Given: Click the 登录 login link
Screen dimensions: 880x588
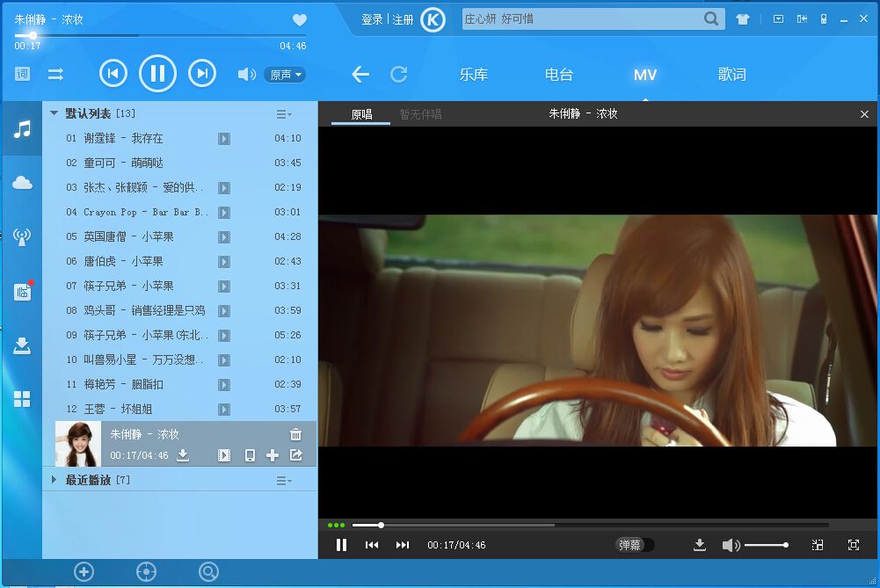Looking at the screenshot, I should tap(372, 20).
